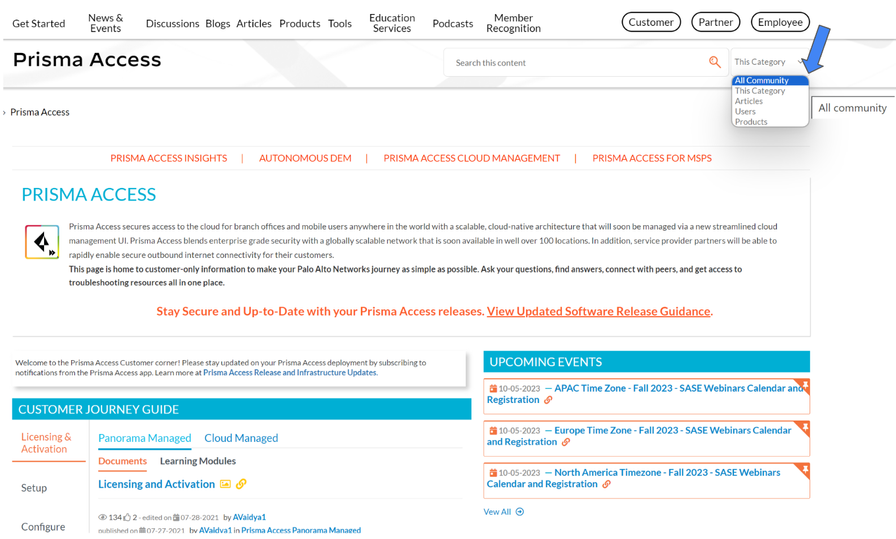
Task: Open Tools menu item
Action: click(x=340, y=23)
